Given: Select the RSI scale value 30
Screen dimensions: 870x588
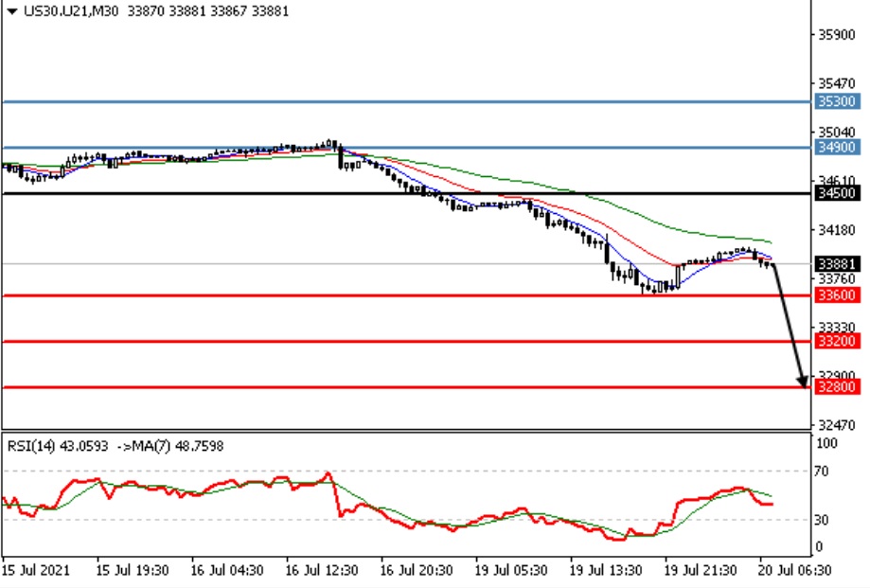Looking at the screenshot, I should pos(821,521).
